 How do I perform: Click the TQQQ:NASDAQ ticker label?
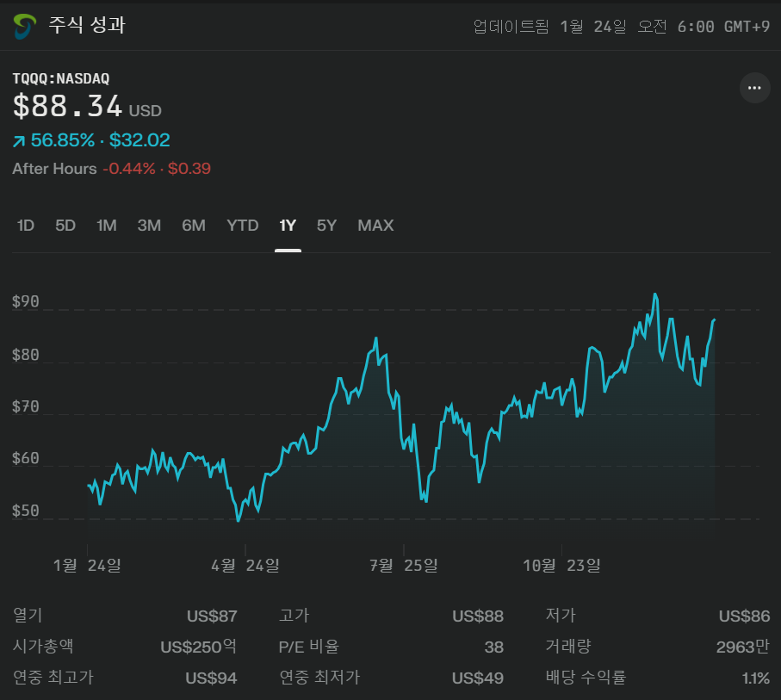(61, 78)
